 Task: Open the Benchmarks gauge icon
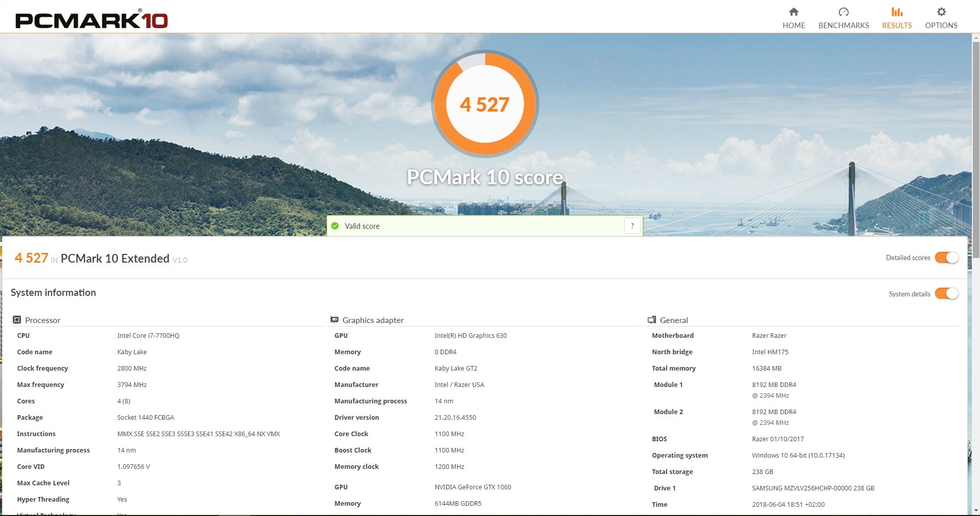pyautogui.click(x=843, y=12)
